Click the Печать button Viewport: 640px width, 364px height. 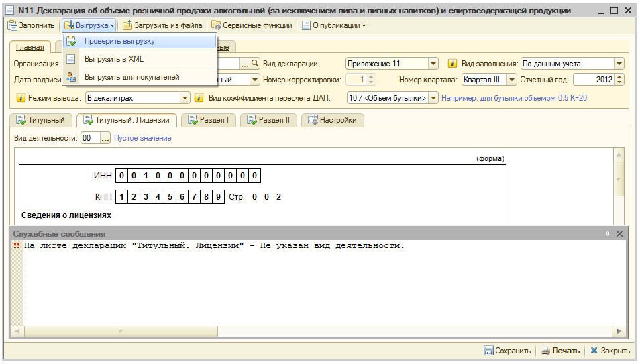tap(560, 351)
